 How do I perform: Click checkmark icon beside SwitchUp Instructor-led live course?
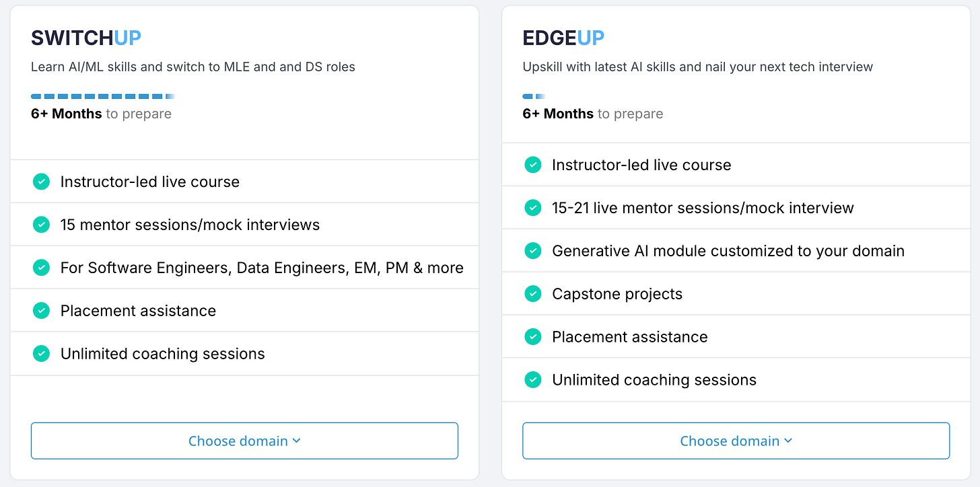[41, 182]
